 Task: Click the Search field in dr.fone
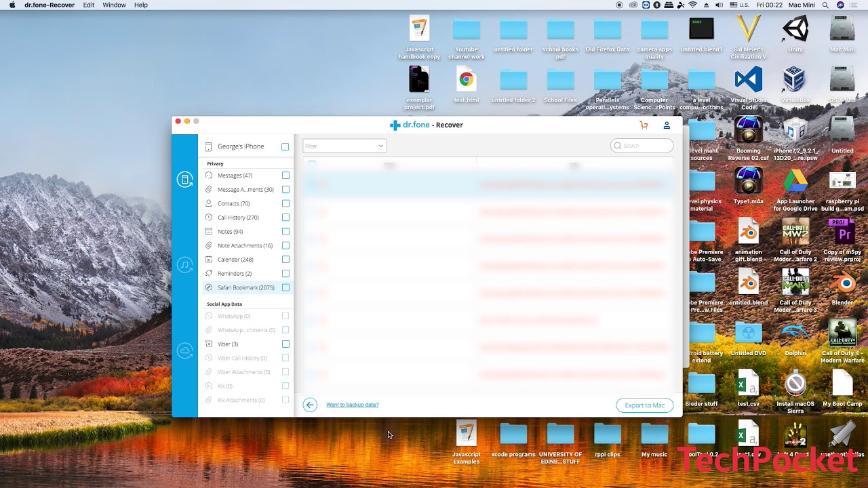coord(642,146)
